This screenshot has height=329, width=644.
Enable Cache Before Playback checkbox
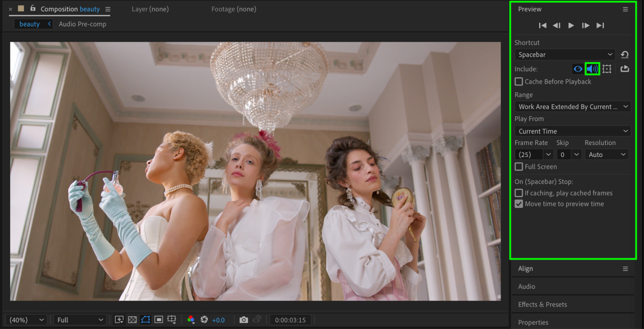coord(519,82)
